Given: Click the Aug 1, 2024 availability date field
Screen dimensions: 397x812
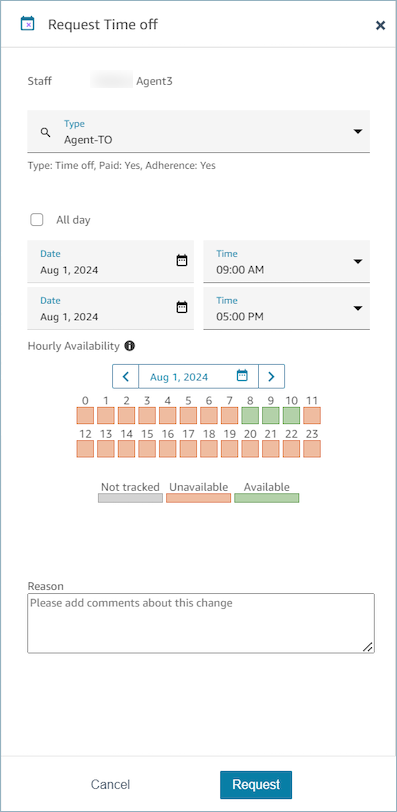Looking at the screenshot, I should pyautogui.click(x=198, y=376).
